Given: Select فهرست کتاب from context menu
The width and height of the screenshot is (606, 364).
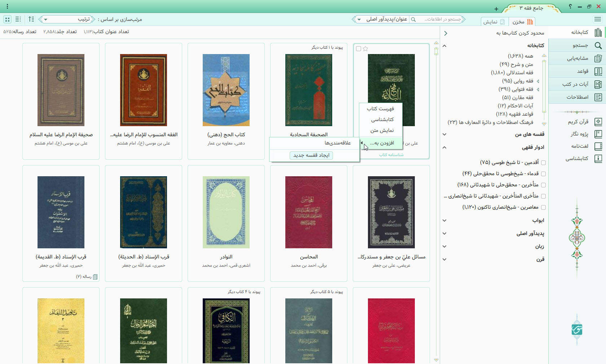Looking at the screenshot, I should tap(381, 109).
